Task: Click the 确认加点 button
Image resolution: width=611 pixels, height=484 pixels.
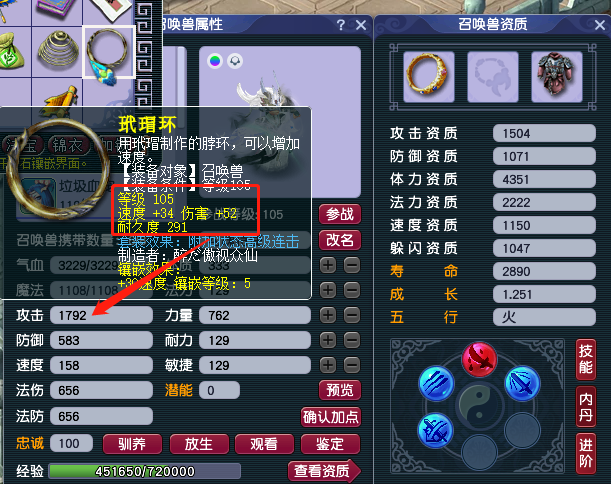Action: click(331, 417)
